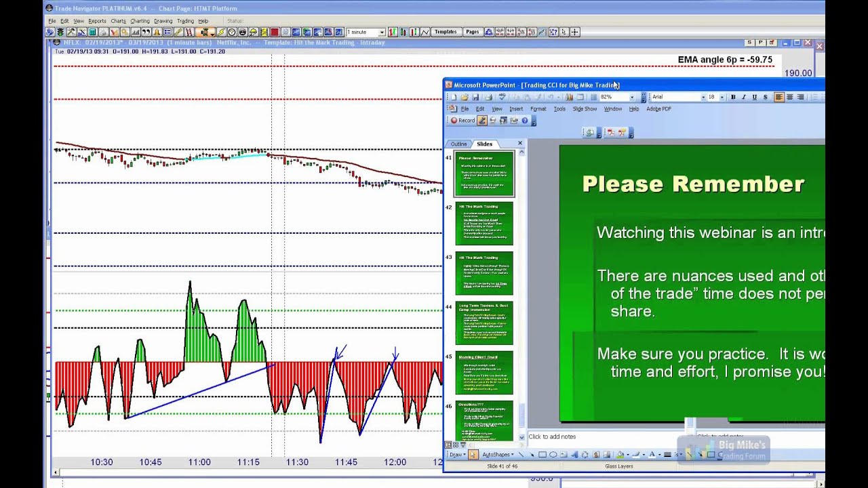Select the Rectangle shape in Drawing toolbar
Viewport: 868px width, 488px height.
click(542, 455)
